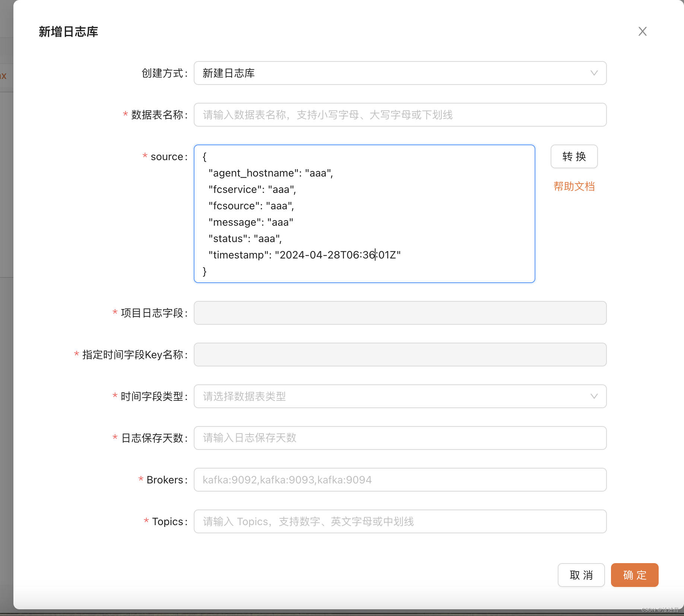This screenshot has width=684, height=616.
Task: Click the 确定 confirm button
Action: click(634, 575)
